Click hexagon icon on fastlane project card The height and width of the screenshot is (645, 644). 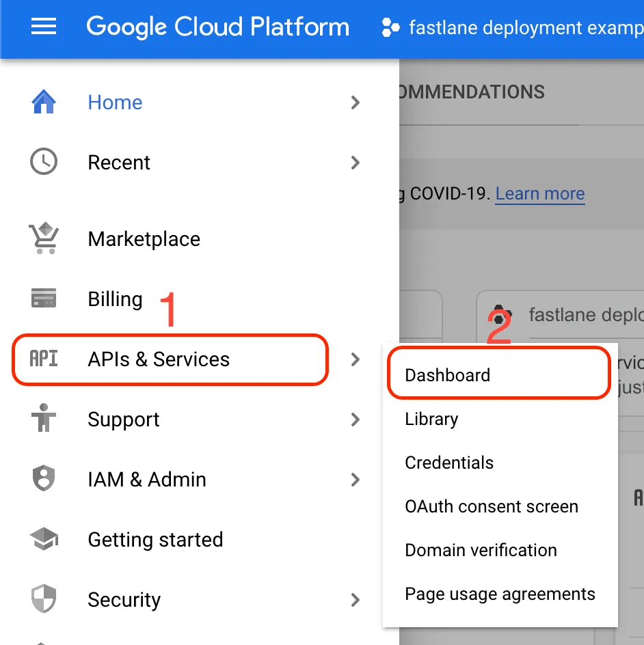499,316
